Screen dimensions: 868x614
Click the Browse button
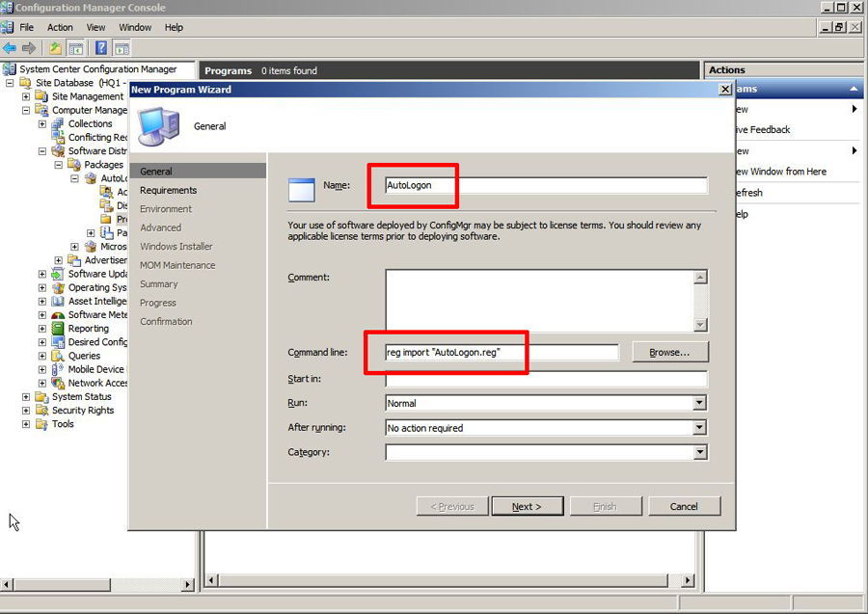point(670,353)
